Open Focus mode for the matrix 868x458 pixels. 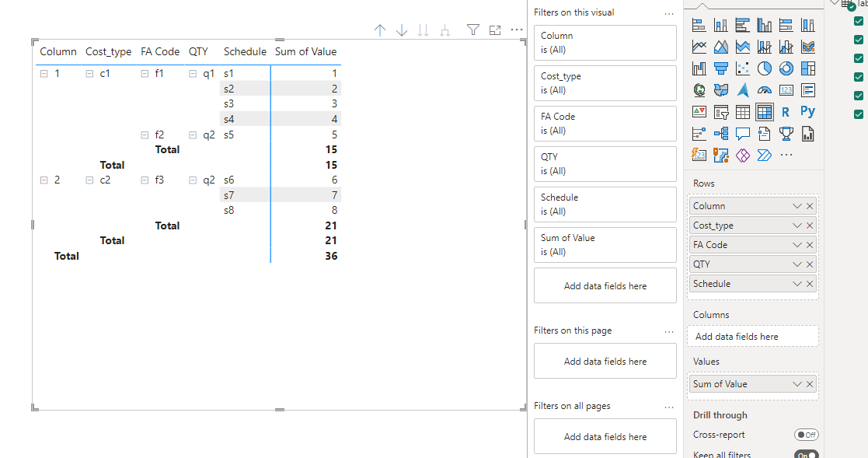click(495, 30)
